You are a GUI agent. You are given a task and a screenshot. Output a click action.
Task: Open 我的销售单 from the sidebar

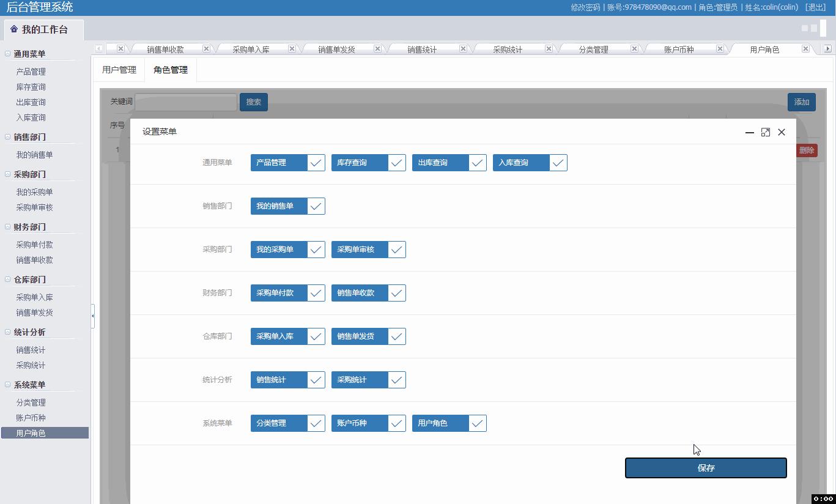tap(35, 155)
